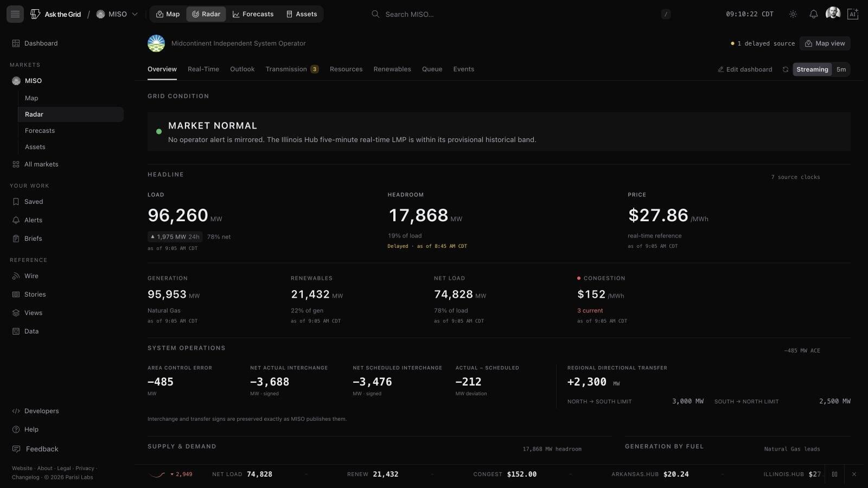Click the 1 delayed source indicator
868x488 pixels.
[x=763, y=43]
